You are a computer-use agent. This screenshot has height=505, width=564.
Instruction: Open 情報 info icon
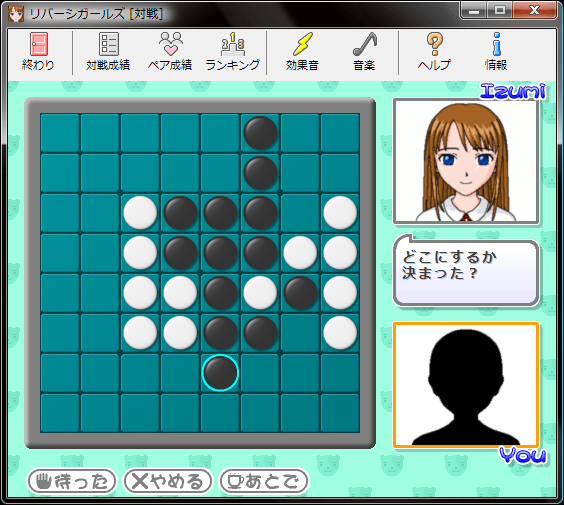(x=497, y=44)
